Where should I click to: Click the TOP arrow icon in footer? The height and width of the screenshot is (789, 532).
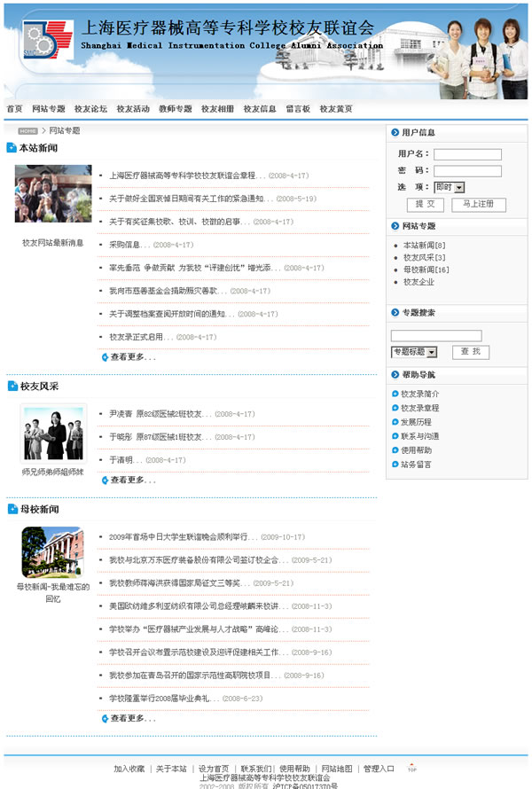tap(411, 768)
